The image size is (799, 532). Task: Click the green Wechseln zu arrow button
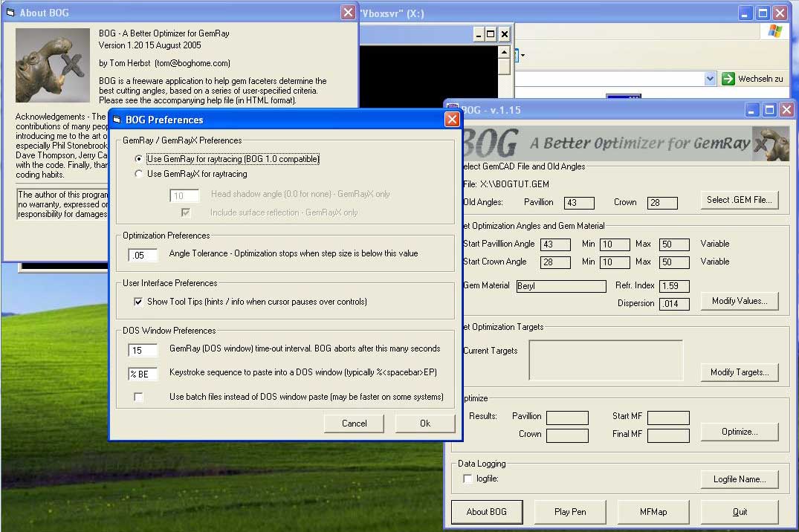point(728,79)
